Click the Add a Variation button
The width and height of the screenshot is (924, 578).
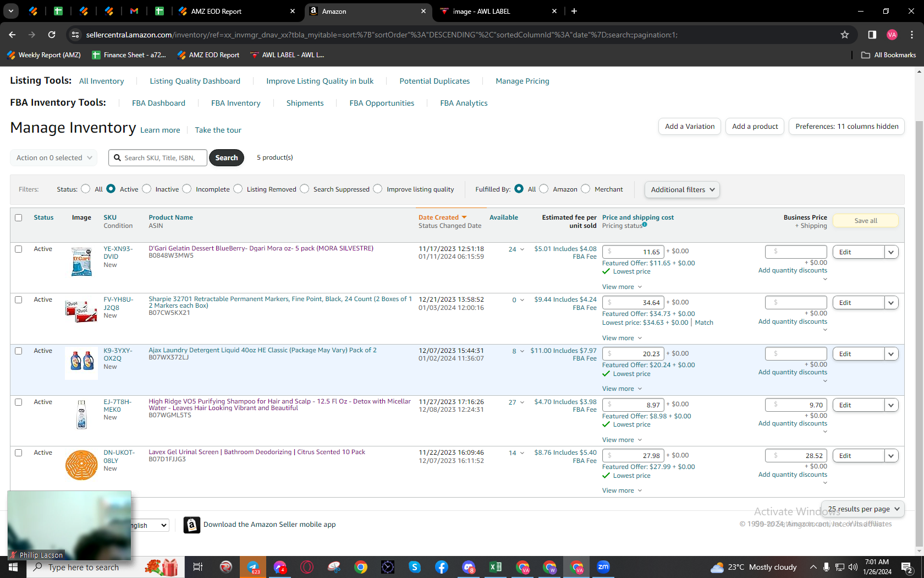[x=690, y=127]
